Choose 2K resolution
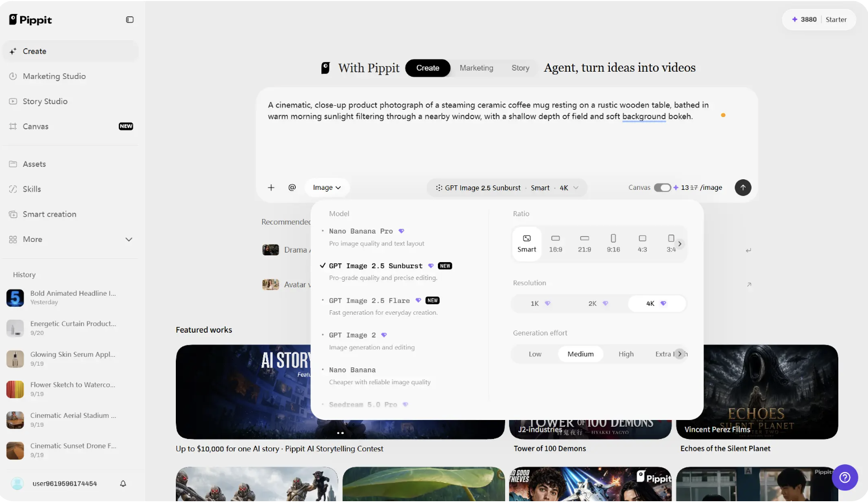The height and width of the screenshot is (504, 868). (598, 304)
